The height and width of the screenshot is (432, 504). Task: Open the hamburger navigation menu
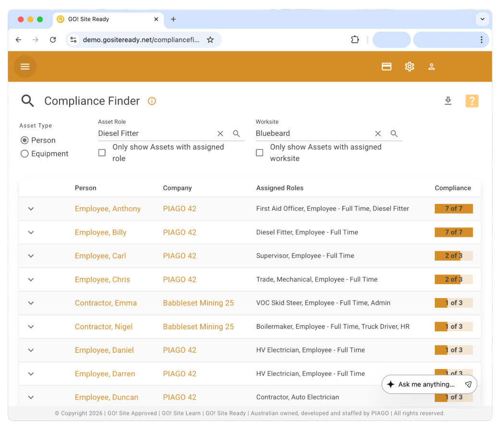[x=25, y=67]
